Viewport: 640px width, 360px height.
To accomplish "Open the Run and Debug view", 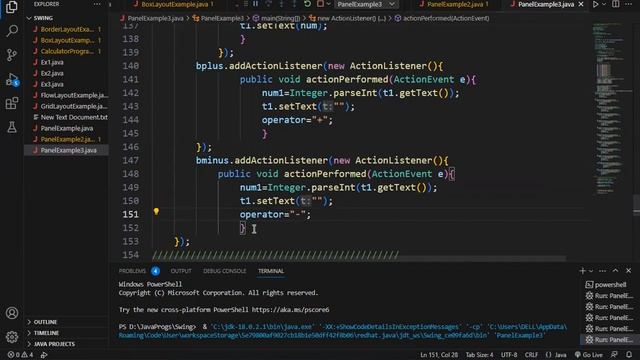I will [12, 79].
